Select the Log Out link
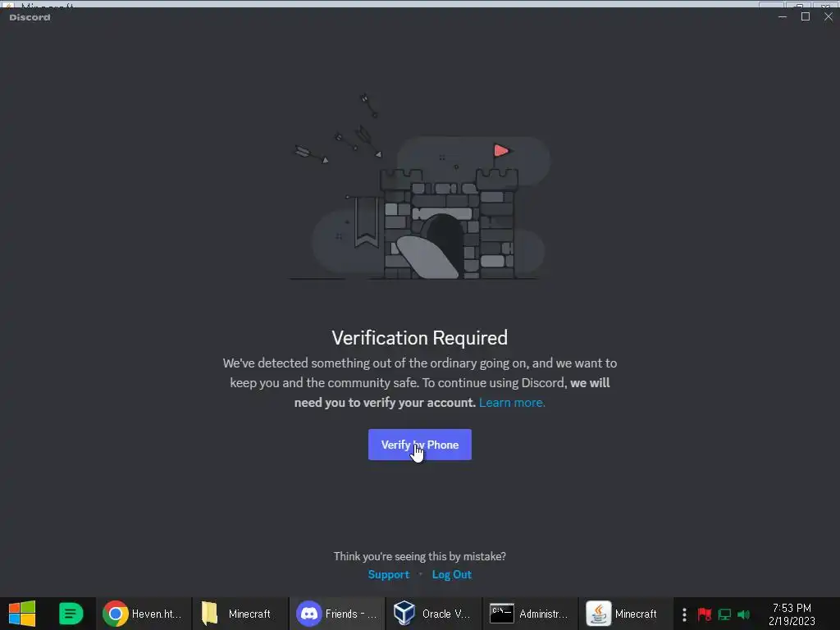 point(452,574)
